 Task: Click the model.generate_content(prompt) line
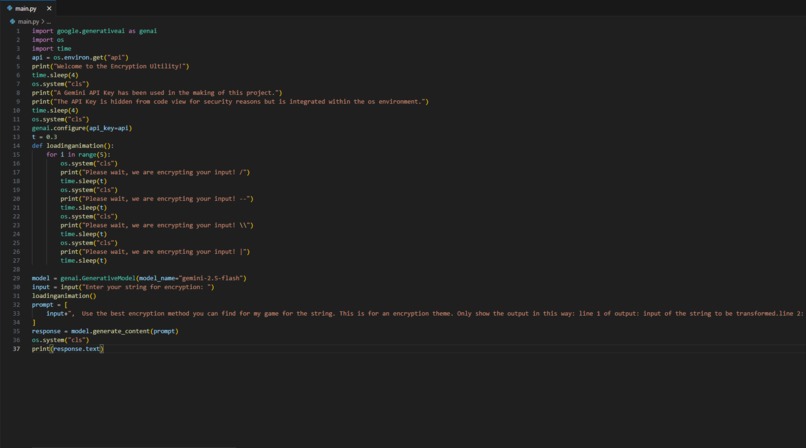(105, 331)
